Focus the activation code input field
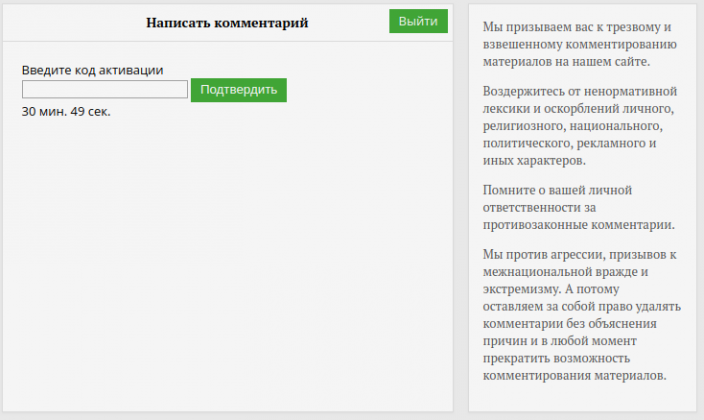This screenshot has width=704, height=420. [105, 90]
